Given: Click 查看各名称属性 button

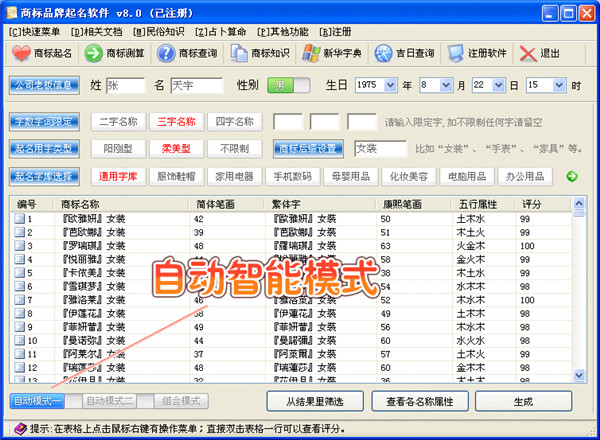Looking at the screenshot, I should click(x=420, y=401).
